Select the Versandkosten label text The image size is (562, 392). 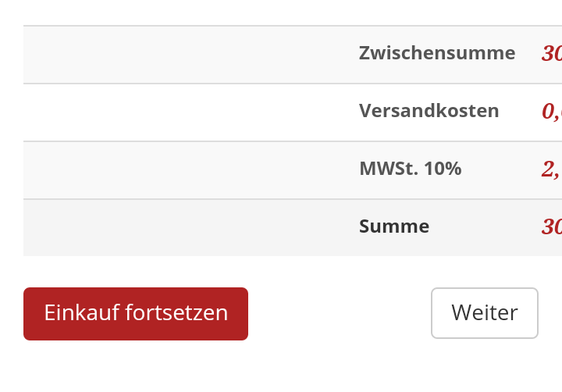coord(429,111)
